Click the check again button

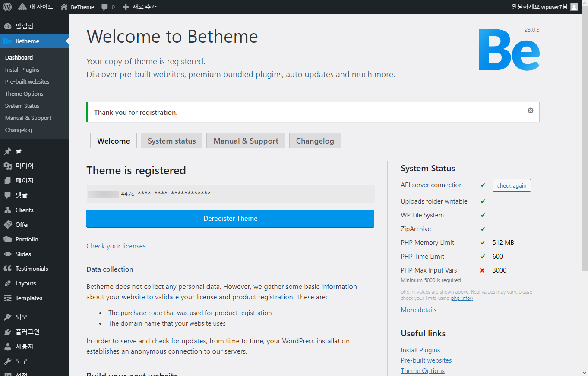(x=512, y=185)
